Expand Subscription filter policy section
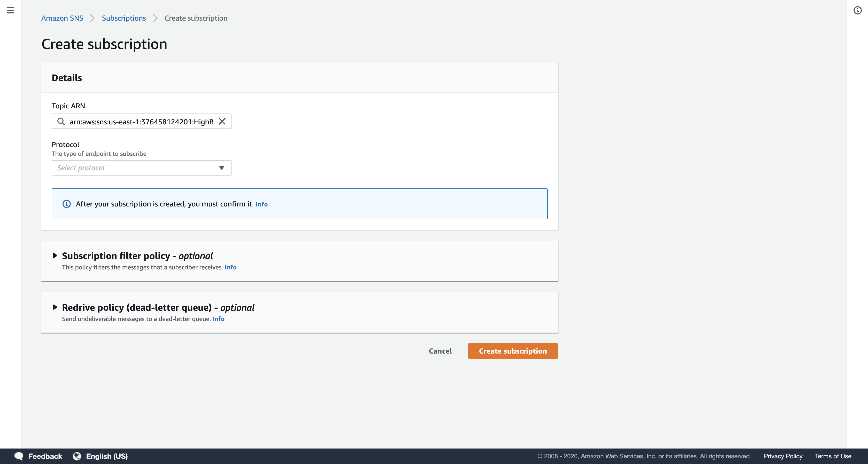The width and height of the screenshot is (868, 464). pyautogui.click(x=55, y=255)
